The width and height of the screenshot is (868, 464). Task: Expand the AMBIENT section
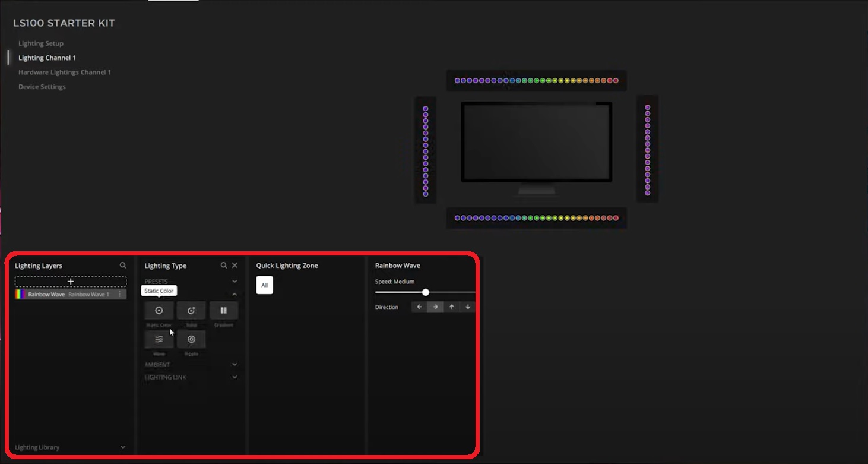click(235, 364)
